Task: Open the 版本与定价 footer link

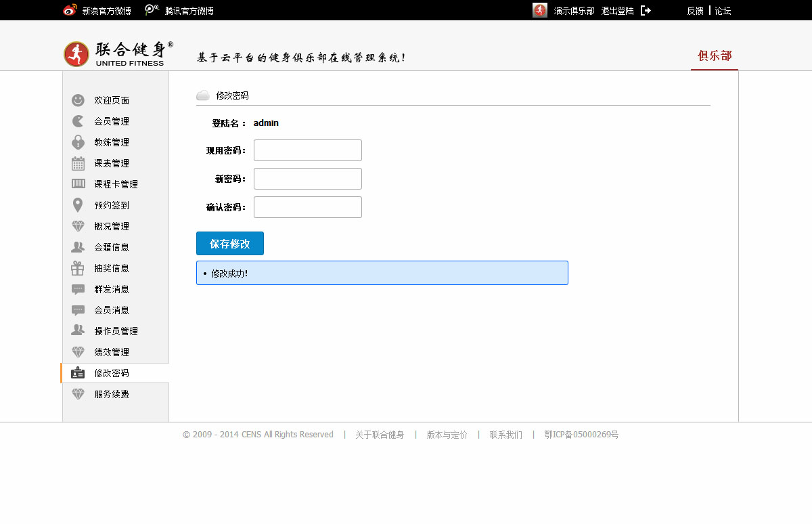Action: pos(447,435)
